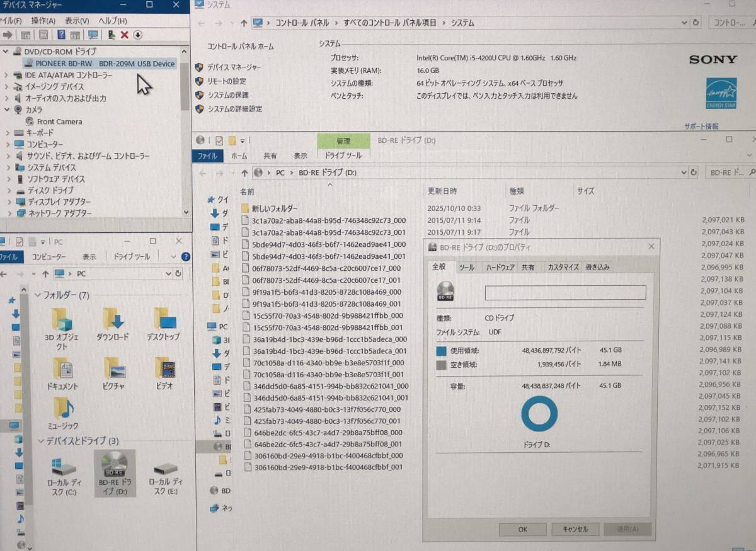Sort by 更新日時 column header

tap(442, 191)
